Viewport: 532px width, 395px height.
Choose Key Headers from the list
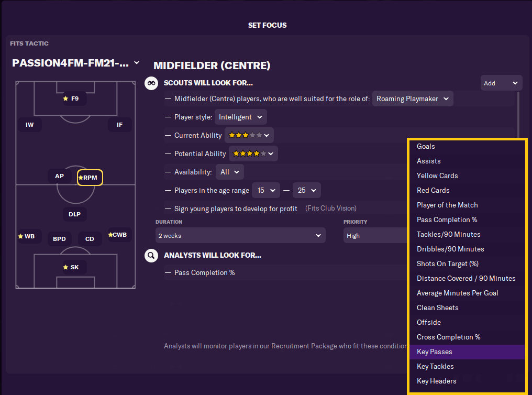coord(467,381)
